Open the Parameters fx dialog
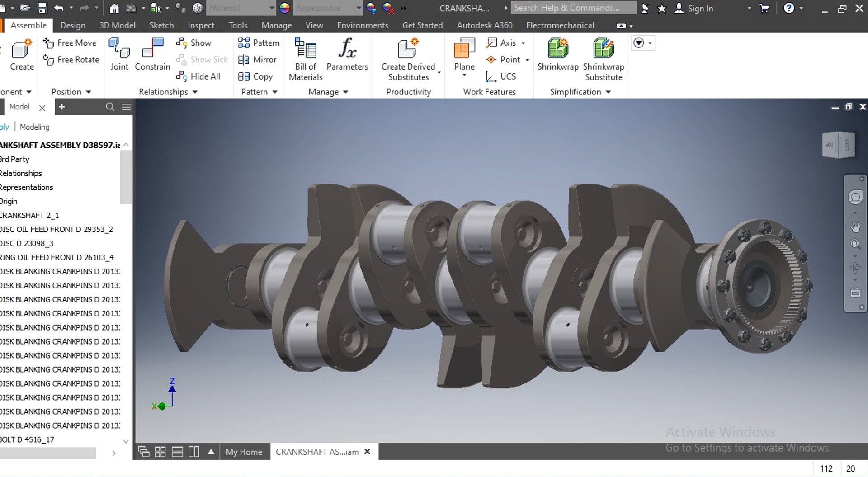Screen dimensions: 868x477 click(x=347, y=49)
